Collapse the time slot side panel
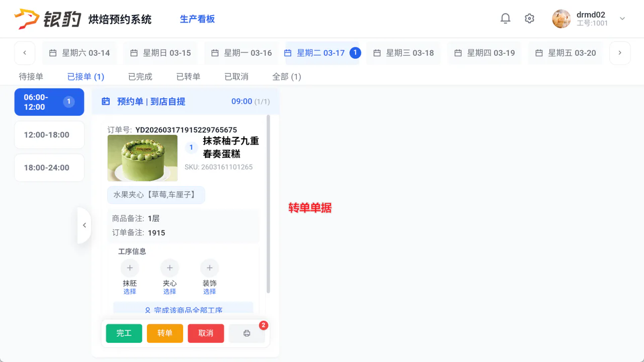The height and width of the screenshot is (362, 644). 85,225
